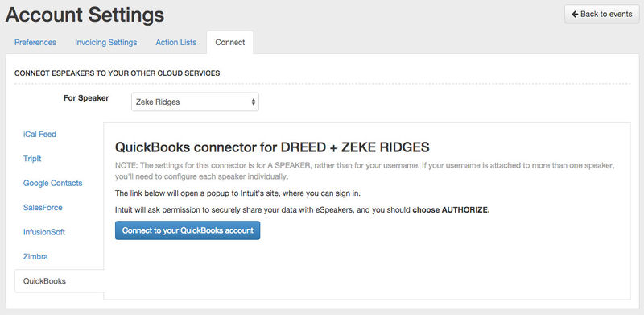This screenshot has width=644, height=315.
Task: Click the Back to events button label
Action: [606, 15]
